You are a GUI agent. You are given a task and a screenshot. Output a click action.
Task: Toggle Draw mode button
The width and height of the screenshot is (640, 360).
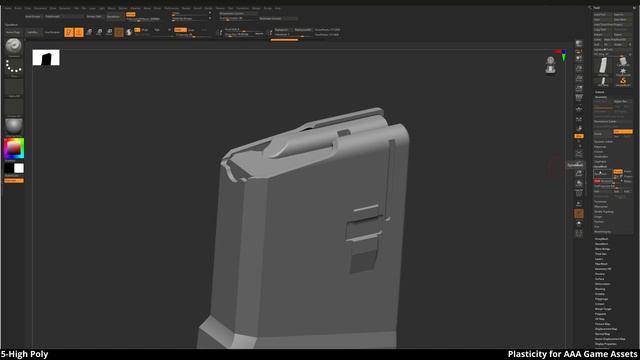(x=79, y=32)
